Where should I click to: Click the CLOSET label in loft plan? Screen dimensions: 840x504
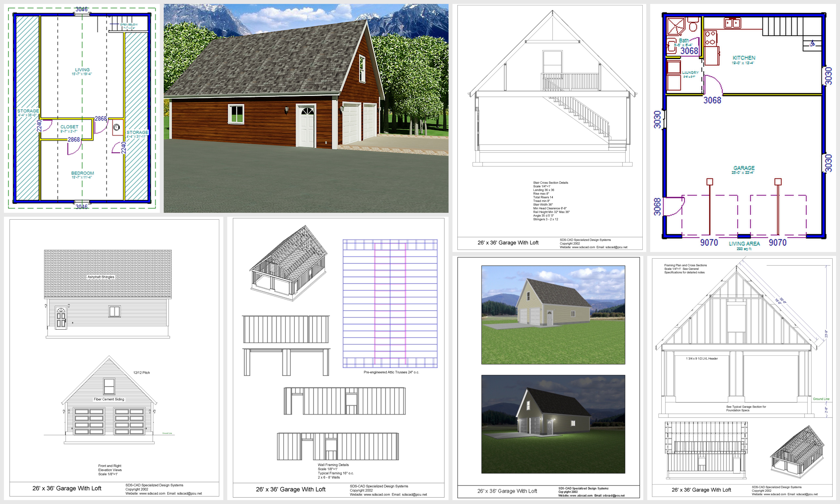[x=69, y=127]
